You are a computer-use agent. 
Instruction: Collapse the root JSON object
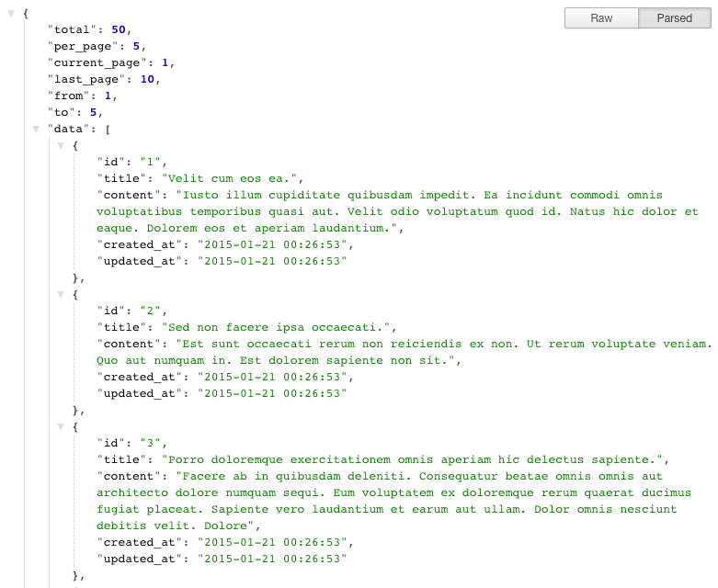pyautogui.click(x=11, y=14)
